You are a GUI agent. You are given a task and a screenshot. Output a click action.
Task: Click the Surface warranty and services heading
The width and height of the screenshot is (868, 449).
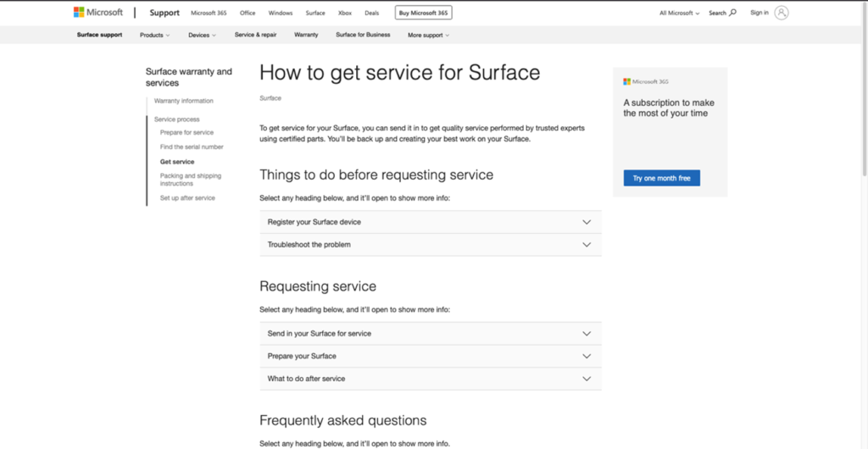pyautogui.click(x=189, y=77)
